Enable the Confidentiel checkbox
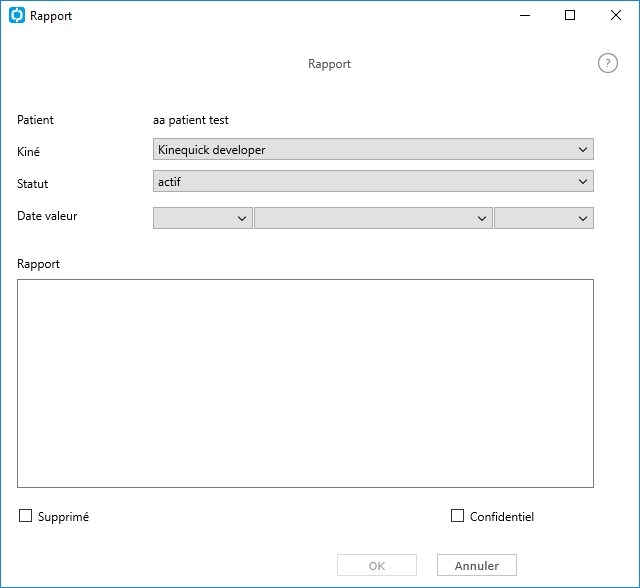640x588 pixels. [x=457, y=516]
